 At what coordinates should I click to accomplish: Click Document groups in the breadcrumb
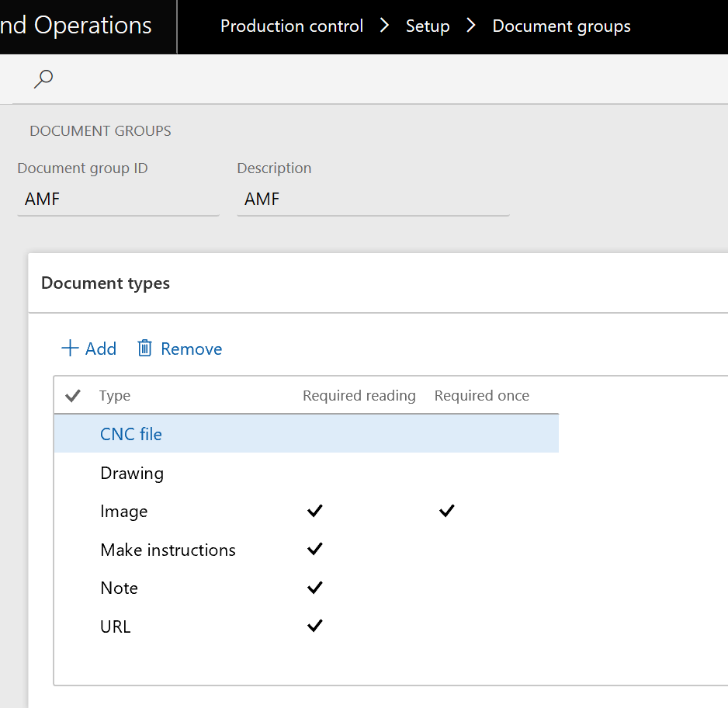561,25
